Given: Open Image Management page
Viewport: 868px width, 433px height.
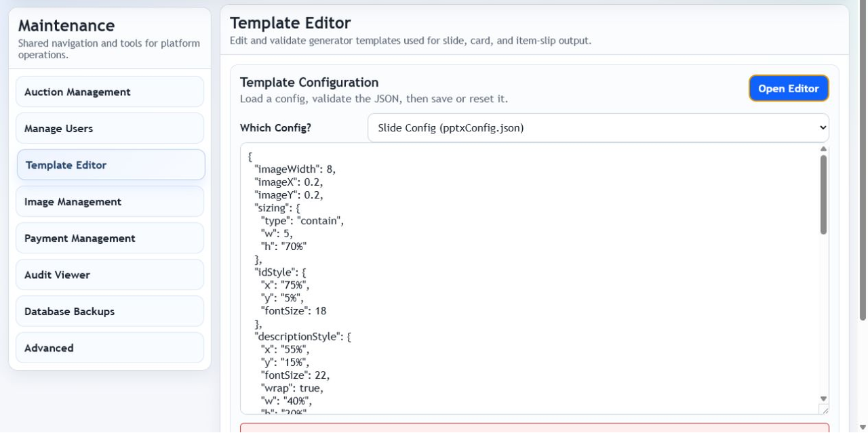Looking at the screenshot, I should (110, 201).
